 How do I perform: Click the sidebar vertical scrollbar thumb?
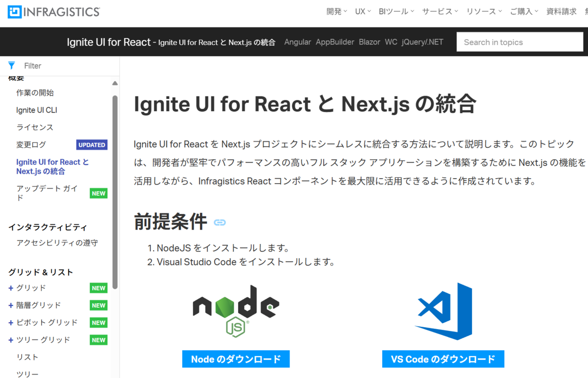pos(115,191)
